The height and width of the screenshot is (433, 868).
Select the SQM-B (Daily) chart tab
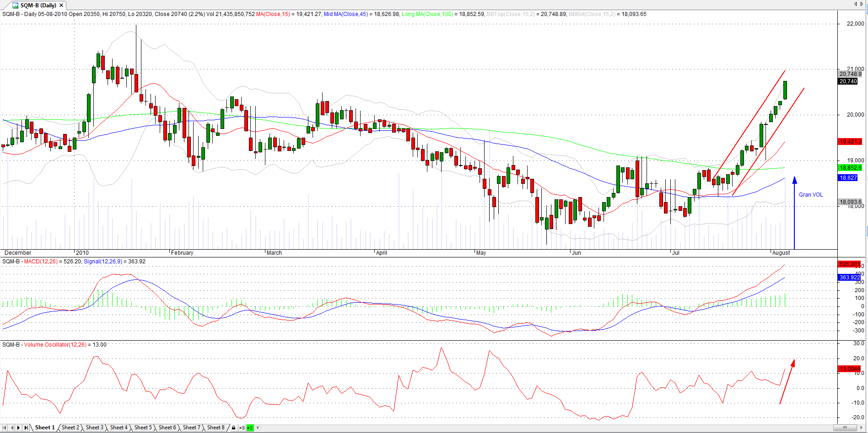[x=38, y=5]
